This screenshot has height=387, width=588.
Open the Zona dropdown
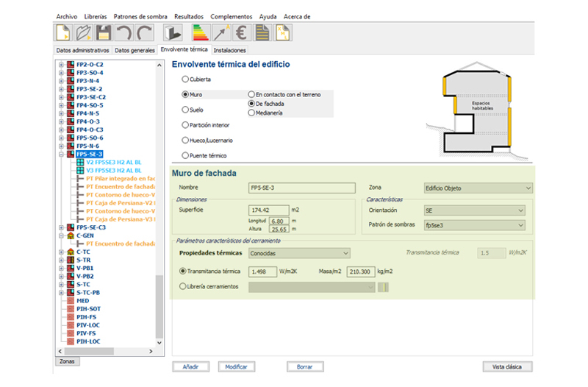point(478,188)
